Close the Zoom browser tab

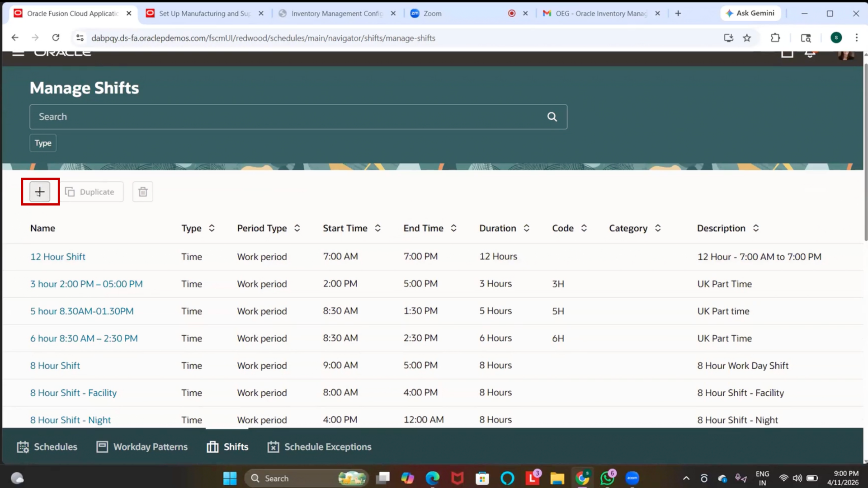(x=525, y=14)
